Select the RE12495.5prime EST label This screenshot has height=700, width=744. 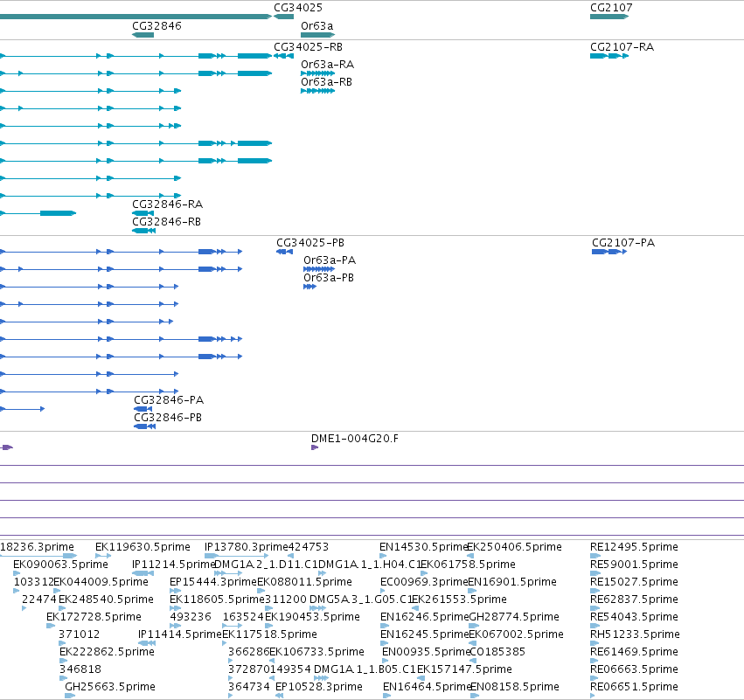pos(635,547)
